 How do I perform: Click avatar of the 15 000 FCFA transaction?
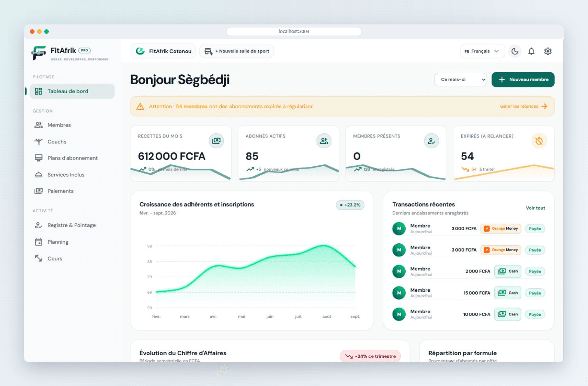pos(399,293)
